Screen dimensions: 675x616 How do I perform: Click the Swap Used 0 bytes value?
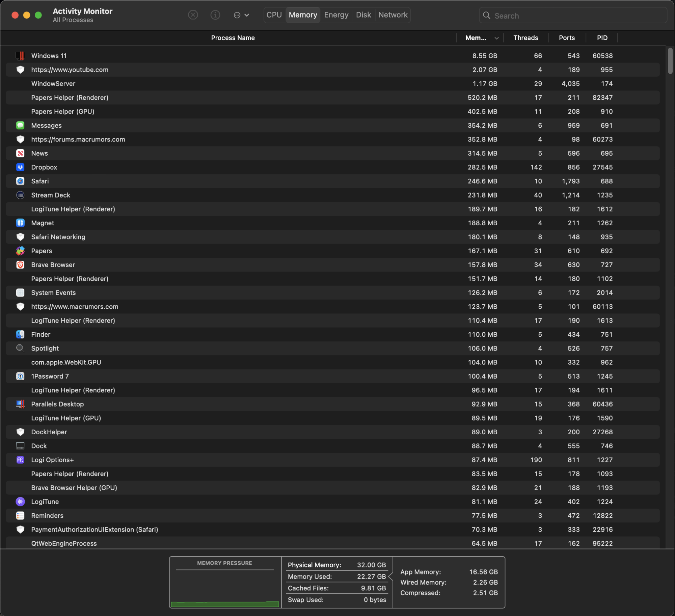375,600
